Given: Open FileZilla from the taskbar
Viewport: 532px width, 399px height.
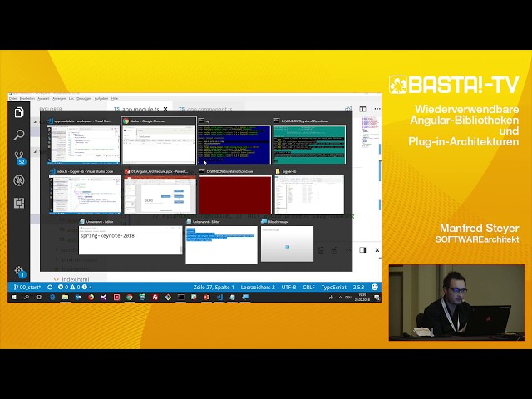Looking at the screenshot, I should click(155, 298).
